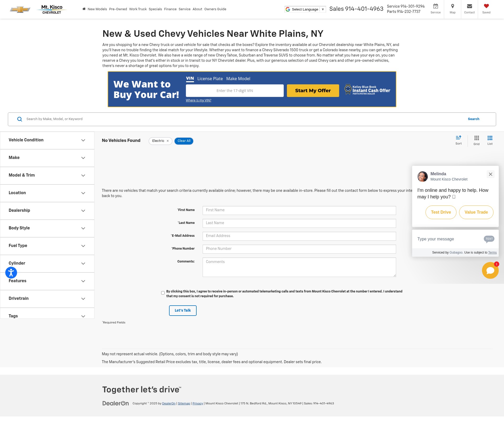Open the Specials menu
The height and width of the screenshot is (427, 504).
(155, 9)
